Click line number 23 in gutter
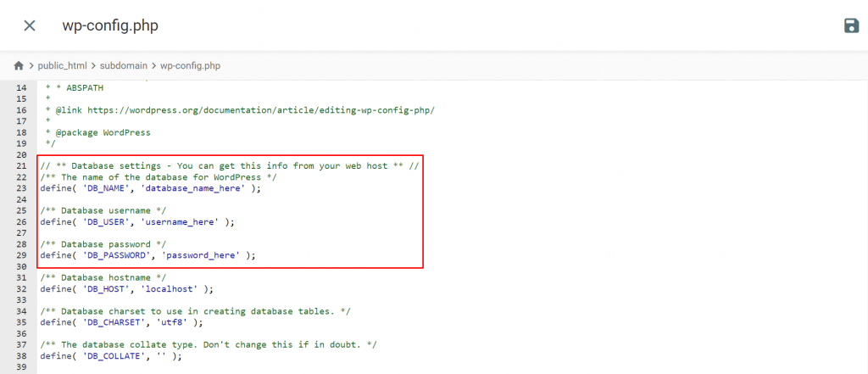 21,188
